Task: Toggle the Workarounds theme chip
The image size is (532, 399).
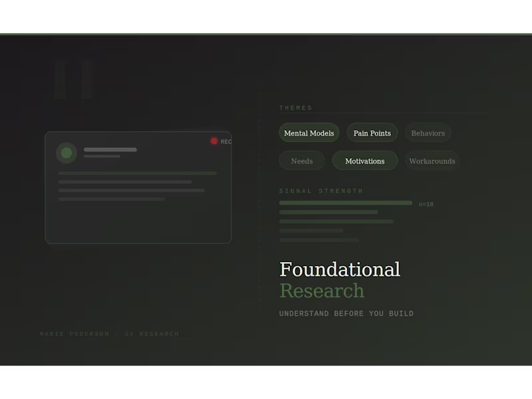Action: 432,161
